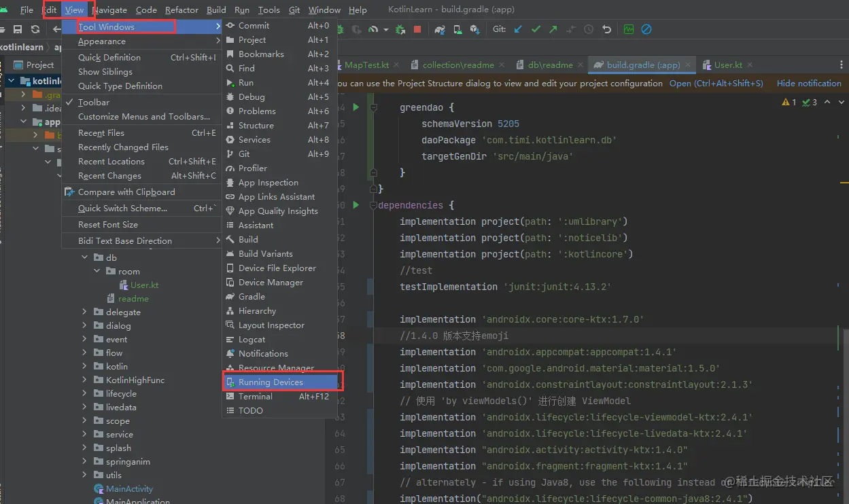Viewport: 849px width, 504px height.
Task: Click run gutter icon beside greendao
Action: 356,107
